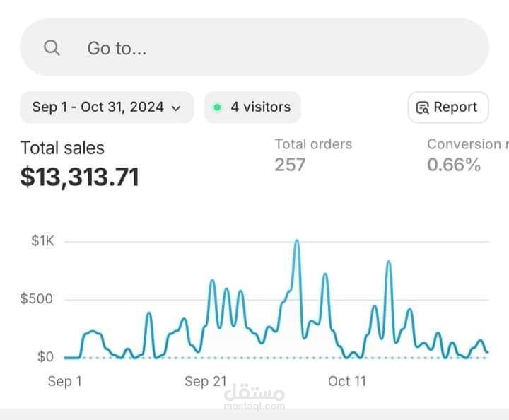Open the 4 visitors live view

click(259, 107)
